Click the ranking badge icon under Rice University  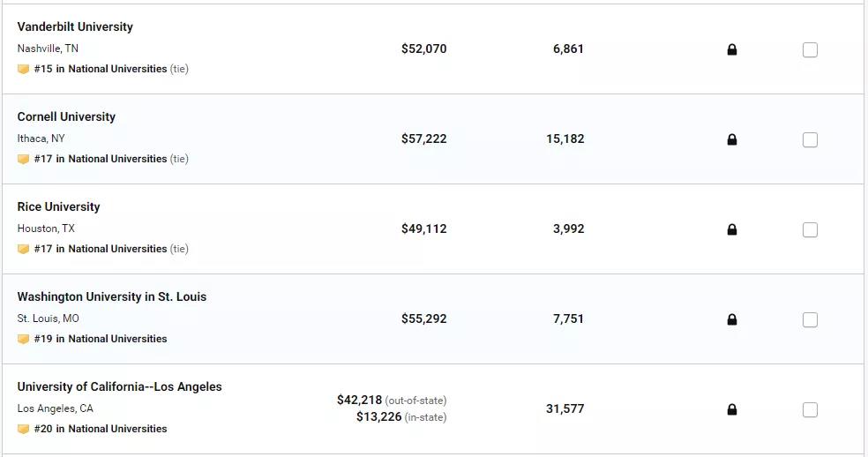click(23, 250)
